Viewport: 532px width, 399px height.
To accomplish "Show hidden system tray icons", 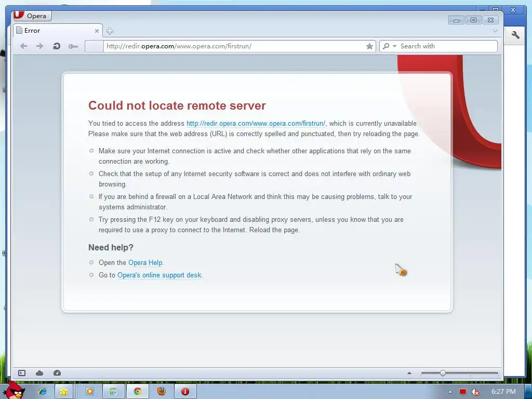I will click(450, 392).
